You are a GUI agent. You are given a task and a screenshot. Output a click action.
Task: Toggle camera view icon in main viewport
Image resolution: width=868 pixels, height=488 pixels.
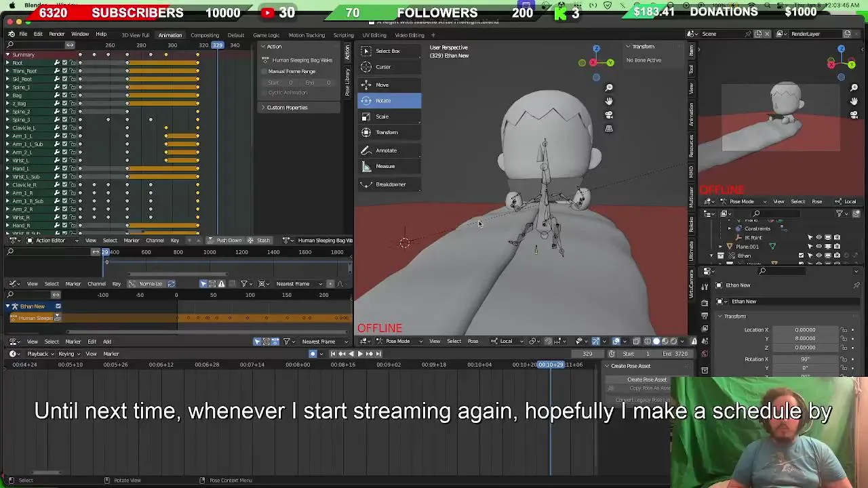tap(609, 115)
